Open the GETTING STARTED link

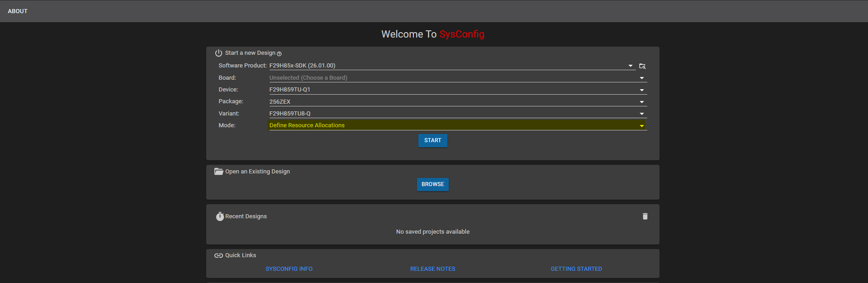(x=577, y=269)
